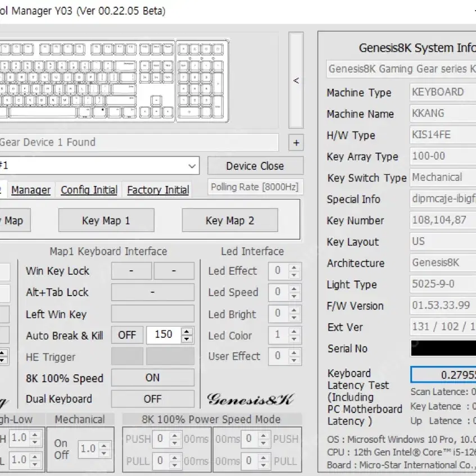Click the keyboard layout preview image

(114, 81)
